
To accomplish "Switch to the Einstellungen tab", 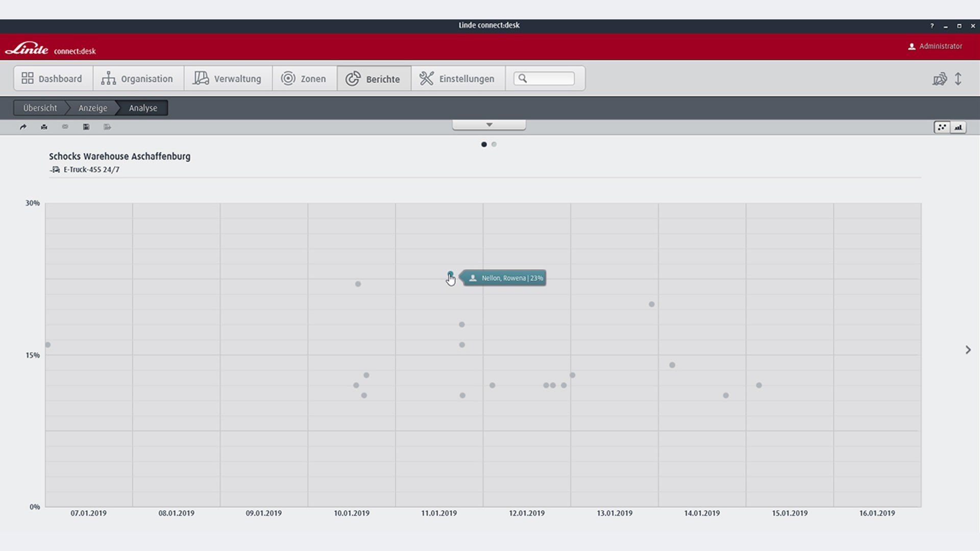I will click(457, 78).
